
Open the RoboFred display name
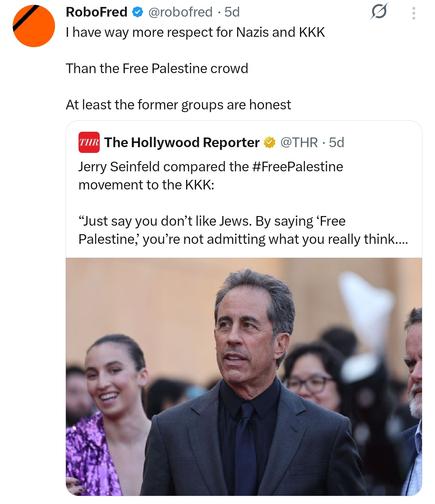(x=97, y=12)
